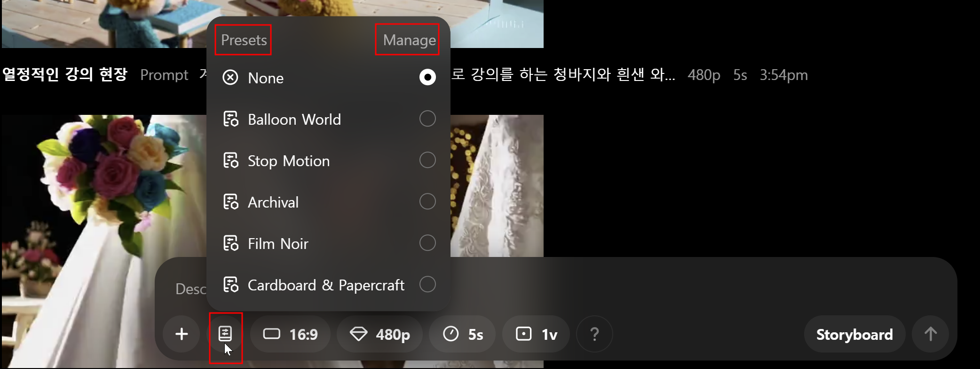The height and width of the screenshot is (369, 980).
Task: Click the Manage presets link
Action: pyautogui.click(x=410, y=40)
